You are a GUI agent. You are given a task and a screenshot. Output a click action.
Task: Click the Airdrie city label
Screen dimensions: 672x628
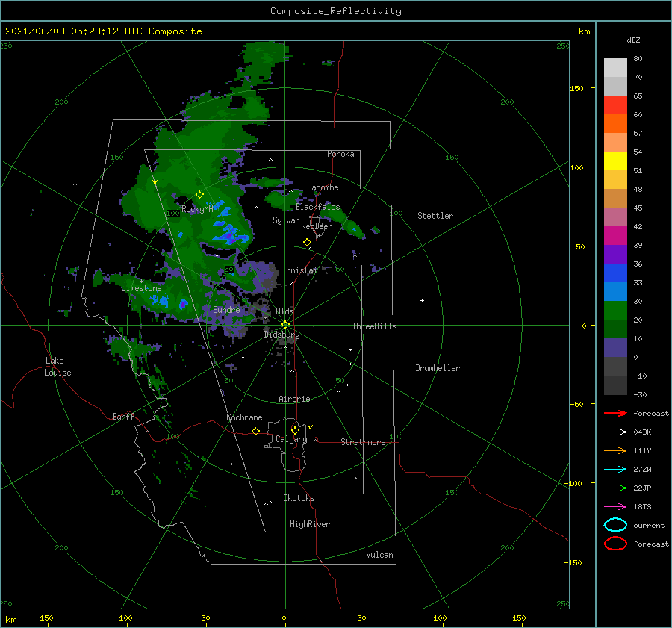pyautogui.click(x=294, y=399)
